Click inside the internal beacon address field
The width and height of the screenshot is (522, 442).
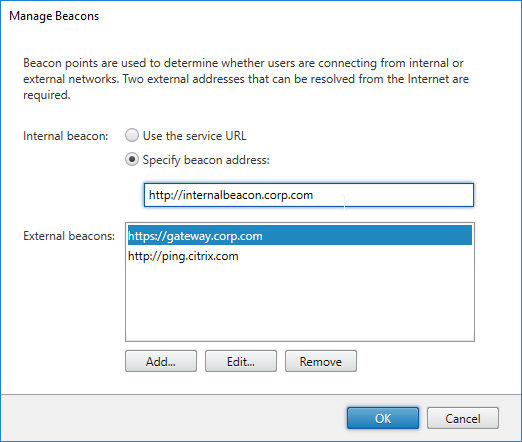click(x=309, y=195)
